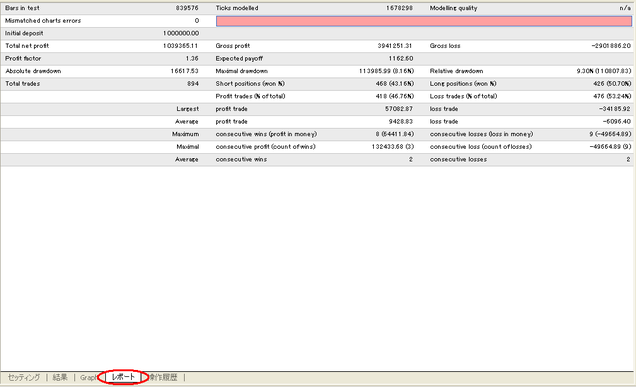Click the 'Ticks modelled' label
Image resolution: width=636 pixels, height=387 pixels.
pyautogui.click(x=237, y=8)
